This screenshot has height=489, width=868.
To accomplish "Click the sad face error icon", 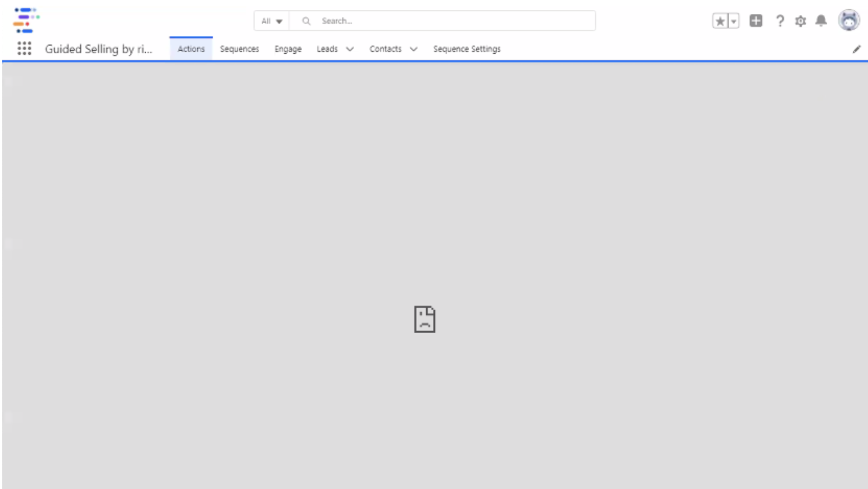I will (x=425, y=319).
